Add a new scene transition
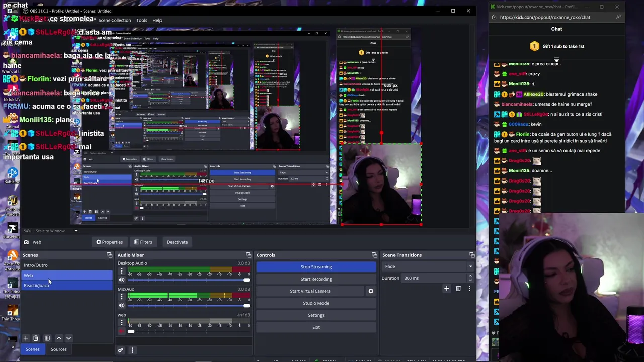The height and width of the screenshot is (362, 644). pos(447,289)
